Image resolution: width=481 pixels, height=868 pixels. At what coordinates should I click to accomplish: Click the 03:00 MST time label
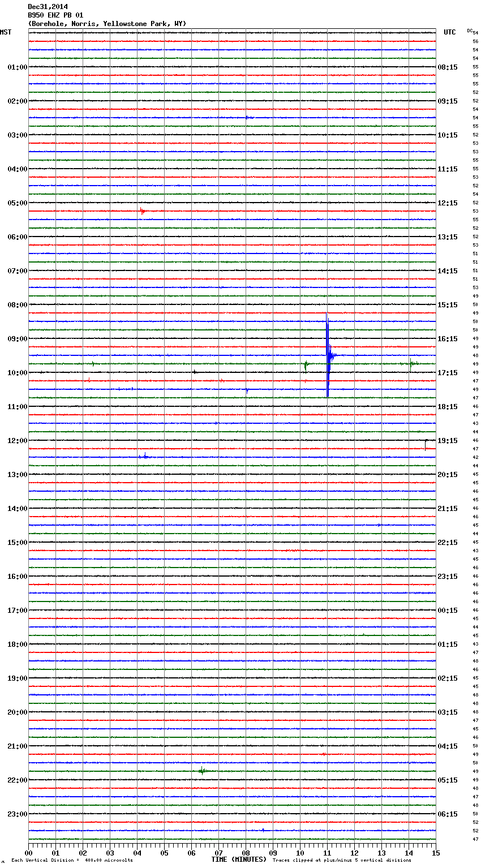[x=17, y=135]
